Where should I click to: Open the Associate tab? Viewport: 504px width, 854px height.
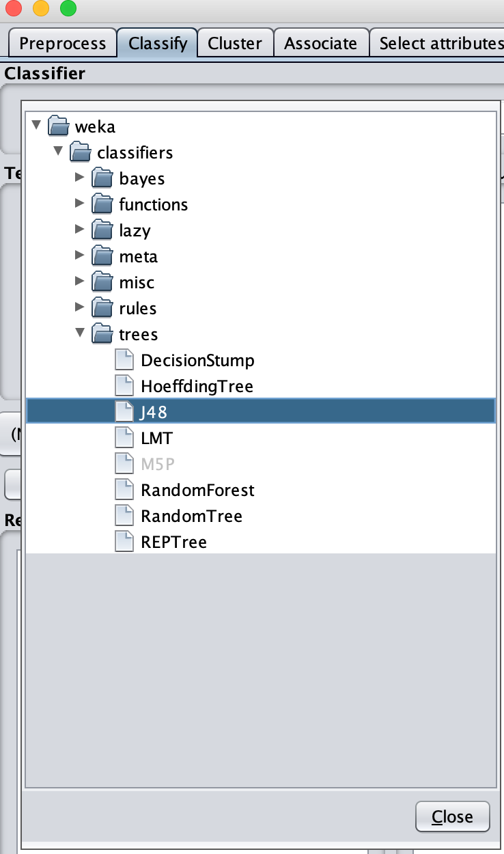pyautogui.click(x=321, y=43)
